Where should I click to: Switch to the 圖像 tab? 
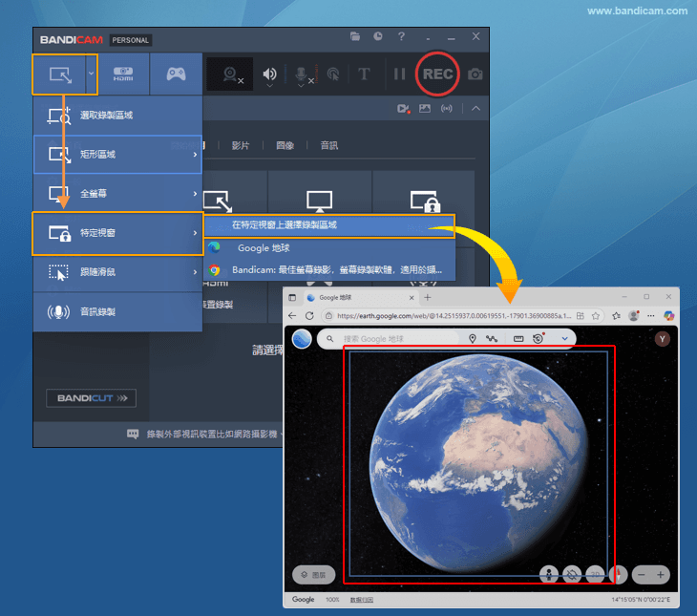(285, 145)
